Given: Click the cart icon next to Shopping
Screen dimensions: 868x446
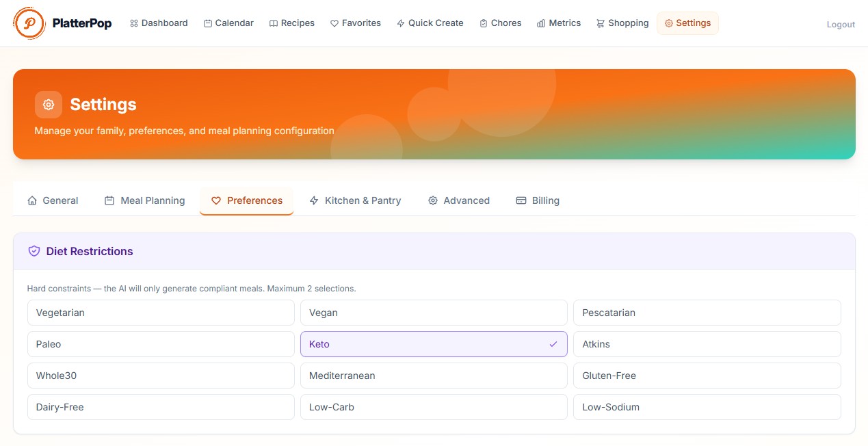Looking at the screenshot, I should point(600,23).
